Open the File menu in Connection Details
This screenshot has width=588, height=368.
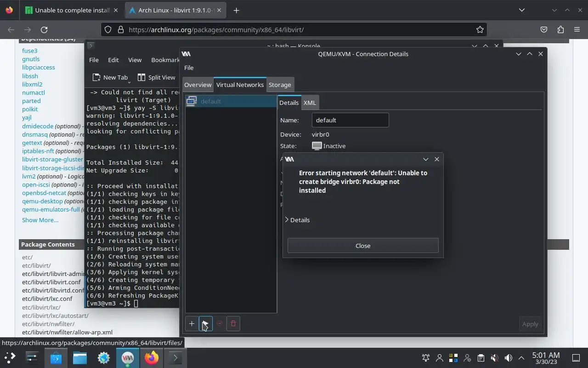point(189,68)
